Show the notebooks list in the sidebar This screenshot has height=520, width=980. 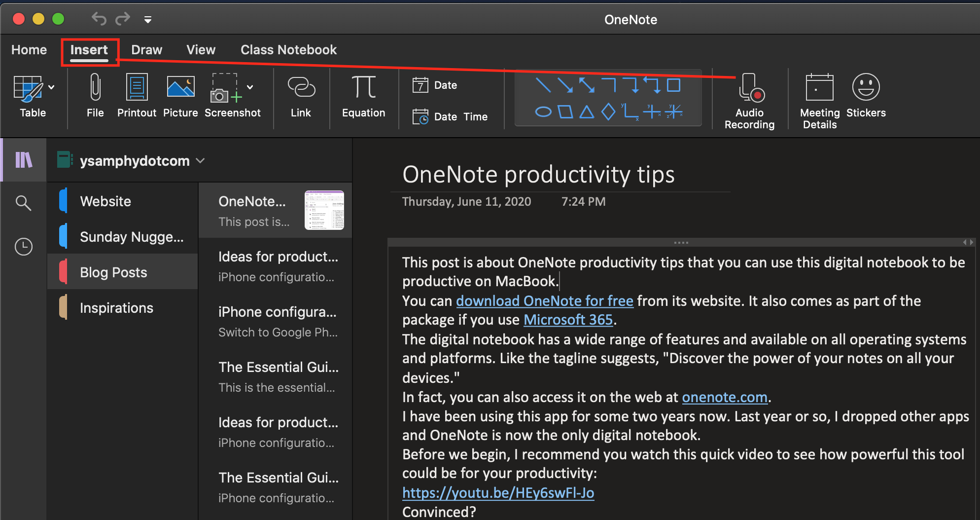click(24, 160)
